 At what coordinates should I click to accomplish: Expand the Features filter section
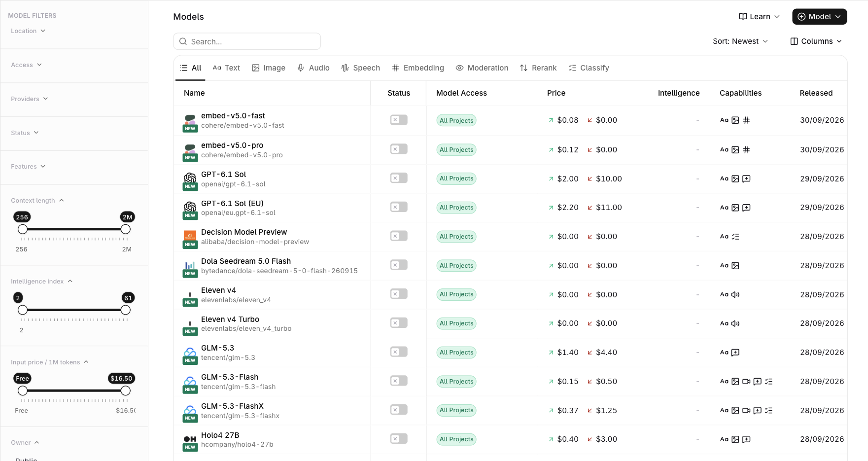(x=28, y=166)
